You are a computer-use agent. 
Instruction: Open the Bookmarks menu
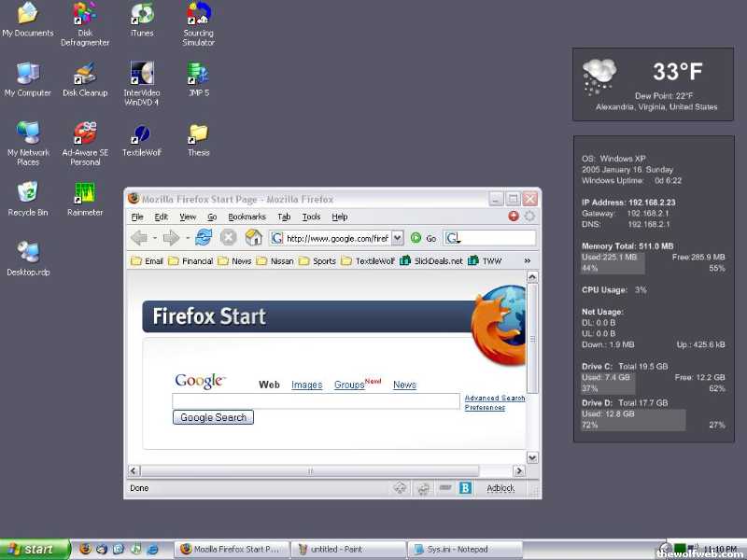[247, 217]
